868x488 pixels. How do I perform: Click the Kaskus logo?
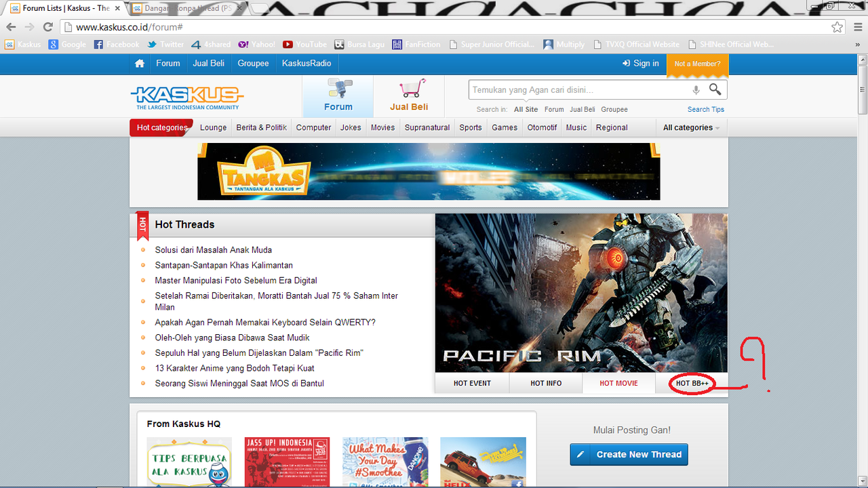pos(187,98)
